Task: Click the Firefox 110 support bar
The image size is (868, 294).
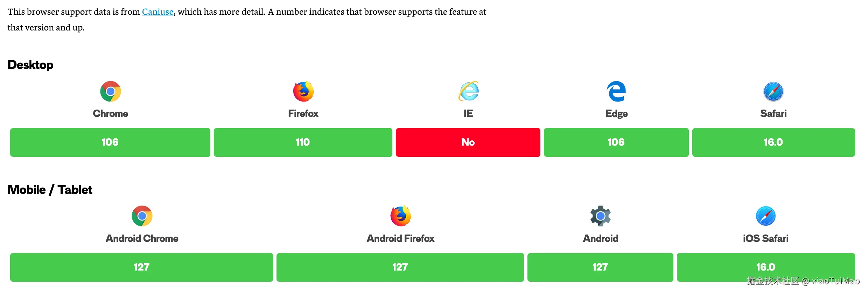Action: pyautogui.click(x=303, y=142)
